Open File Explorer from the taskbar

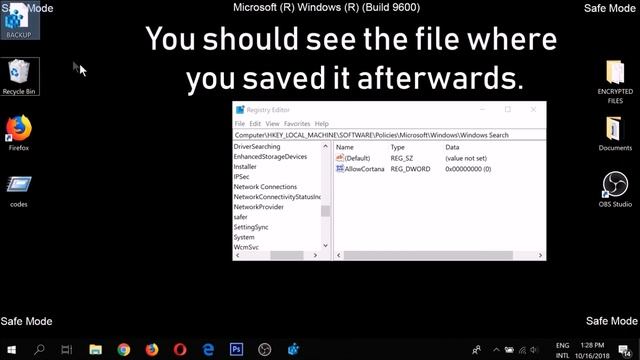coord(96,349)
